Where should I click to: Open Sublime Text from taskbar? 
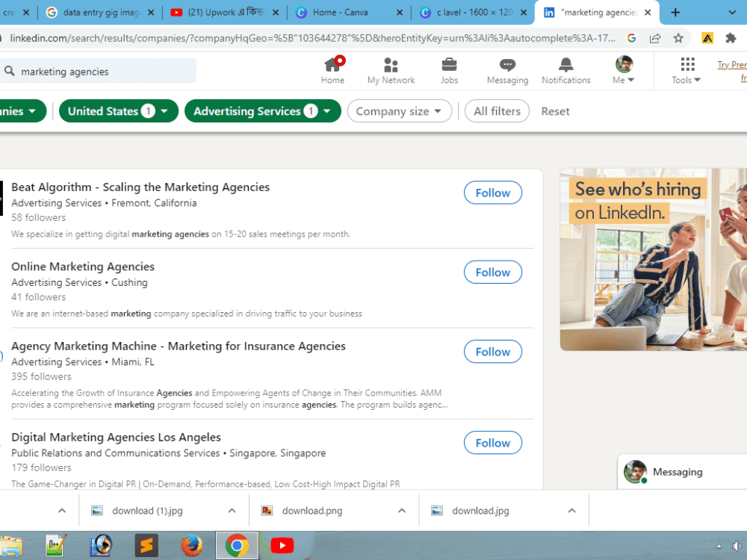[x=146, y=545]
